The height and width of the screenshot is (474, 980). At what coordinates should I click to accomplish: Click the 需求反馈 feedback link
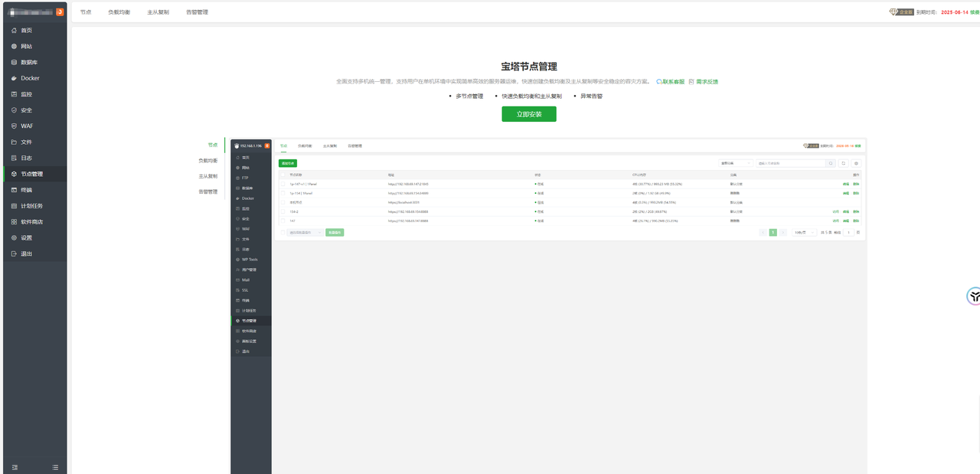(x=704, y=81)
